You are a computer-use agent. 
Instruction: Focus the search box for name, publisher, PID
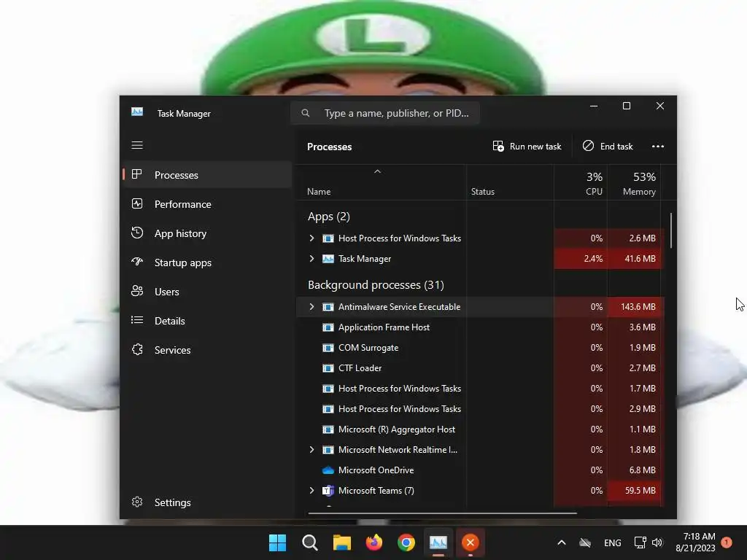click(x=385, y=113)
